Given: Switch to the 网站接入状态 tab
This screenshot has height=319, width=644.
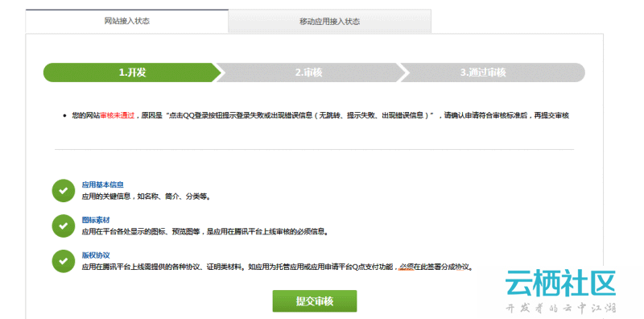Looking at the screenshot, I should tap(127, 21).
